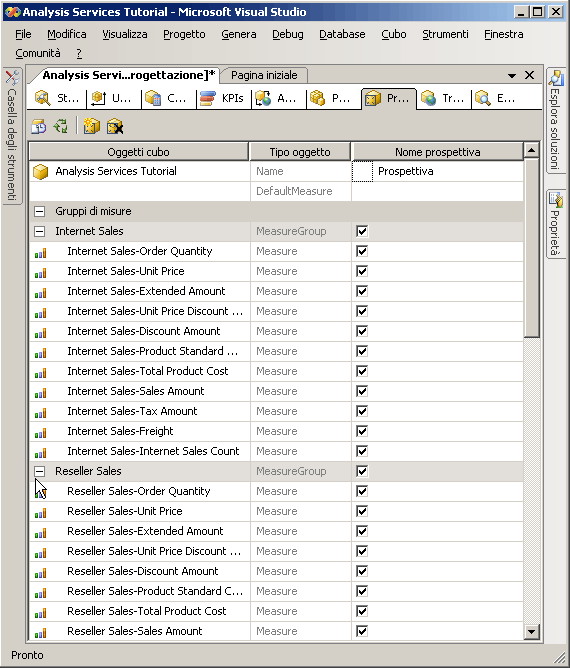Open the Visualizza menu
Image resolution: width=570 pixels, height=668 pixels.
pos(124,34)
